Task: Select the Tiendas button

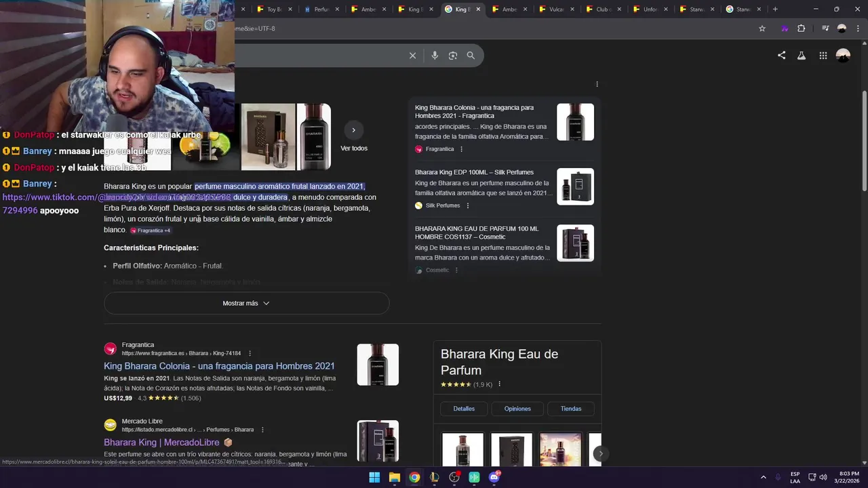Action: [x=571, y=409]
